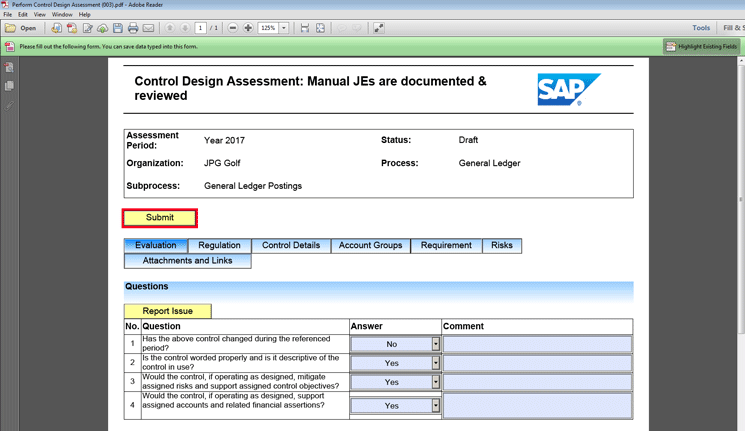Click the 'General Ledger Postings' subprocess value

[x=253, y=186]
